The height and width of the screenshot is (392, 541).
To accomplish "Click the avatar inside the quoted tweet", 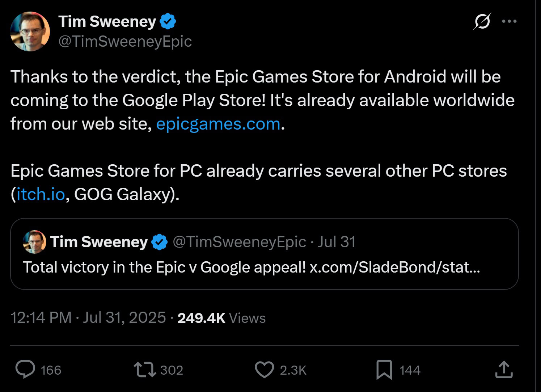I will point(35,242).
